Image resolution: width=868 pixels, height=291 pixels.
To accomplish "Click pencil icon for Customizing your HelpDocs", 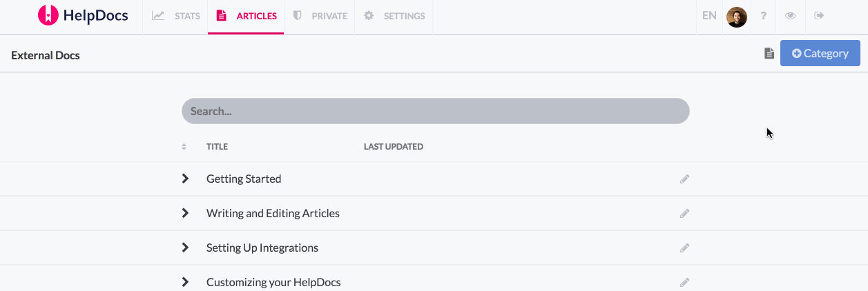I will (x=684, y=283).
